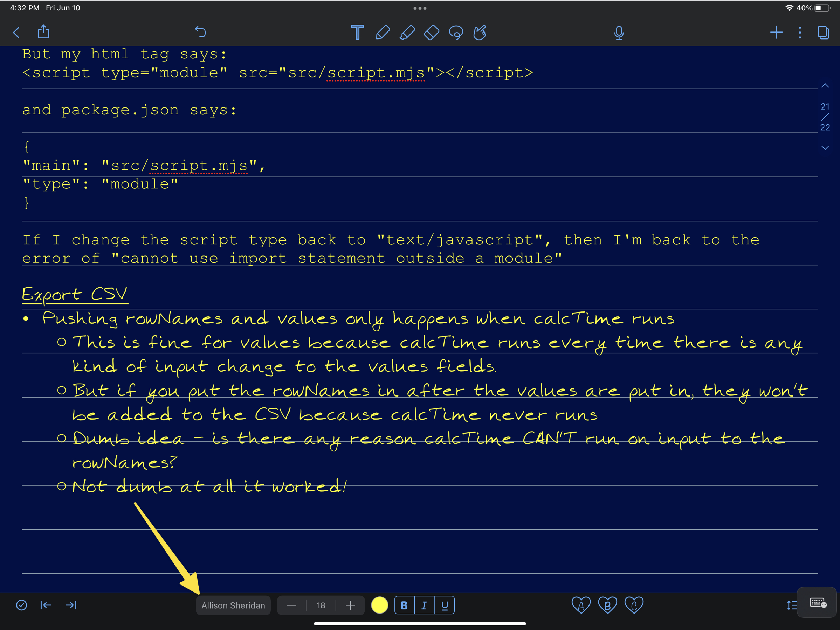Open more options with three-dot menu
This screenshot has height=630, width=840.
click(800, 32)
